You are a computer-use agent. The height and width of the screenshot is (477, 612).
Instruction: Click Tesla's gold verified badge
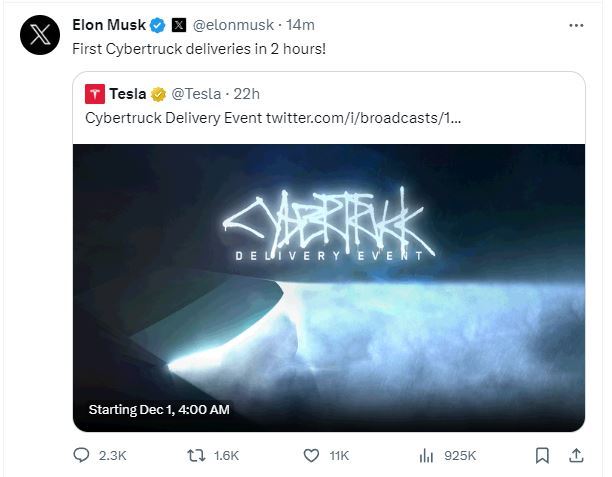(x=158, y=95)
